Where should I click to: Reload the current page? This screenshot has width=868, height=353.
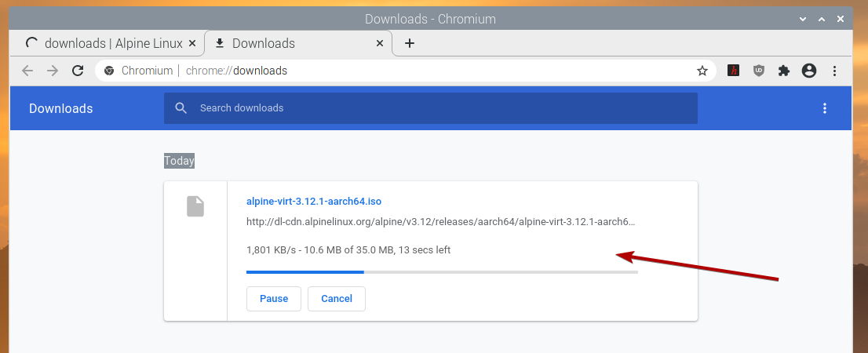pyautogui.click(x=78, y=71)
